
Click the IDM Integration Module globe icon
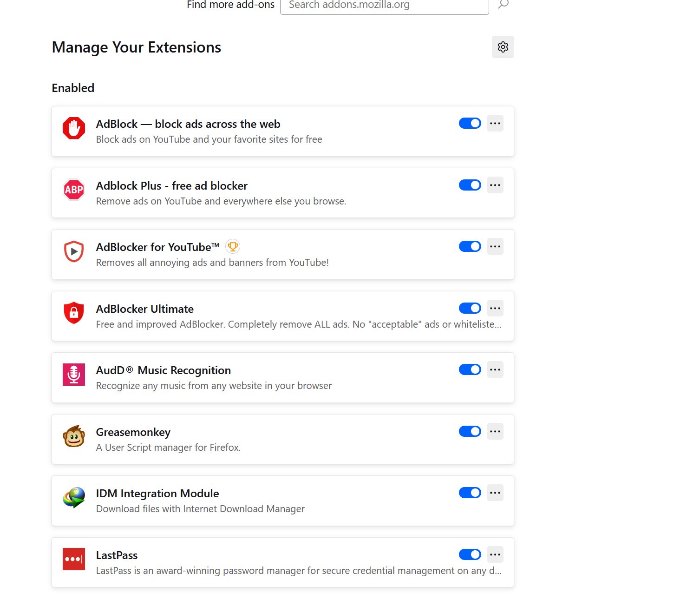(x=74, y=498)
